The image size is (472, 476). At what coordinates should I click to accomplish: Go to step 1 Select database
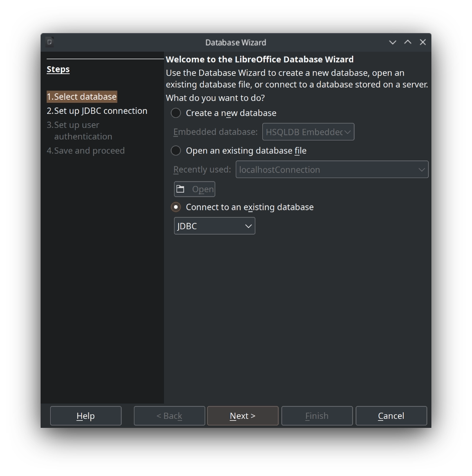82,96
